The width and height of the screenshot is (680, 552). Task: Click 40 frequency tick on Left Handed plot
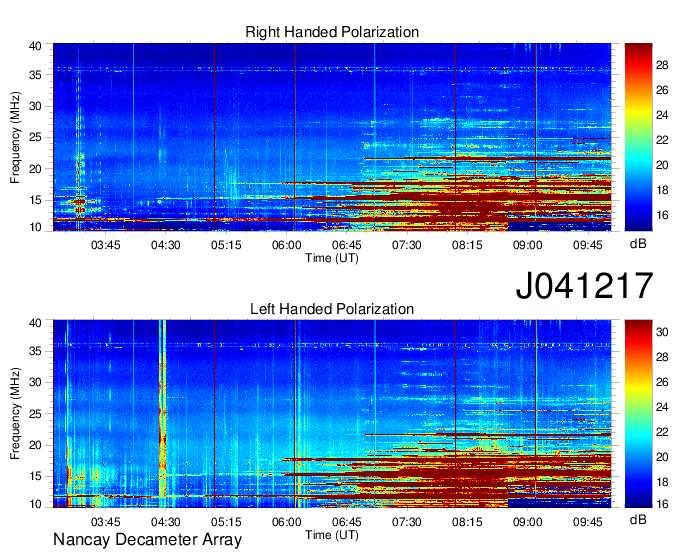tap(35, 323)
